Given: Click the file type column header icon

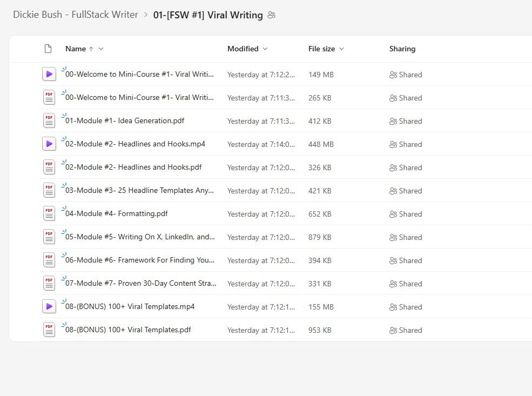Looking at the screenshot, I should click(x=48, y=49).
